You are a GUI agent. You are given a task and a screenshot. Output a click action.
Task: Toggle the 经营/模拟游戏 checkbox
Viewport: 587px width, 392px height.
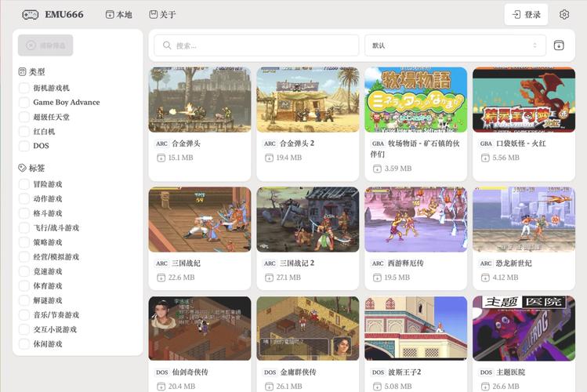[x=24, y=257]
